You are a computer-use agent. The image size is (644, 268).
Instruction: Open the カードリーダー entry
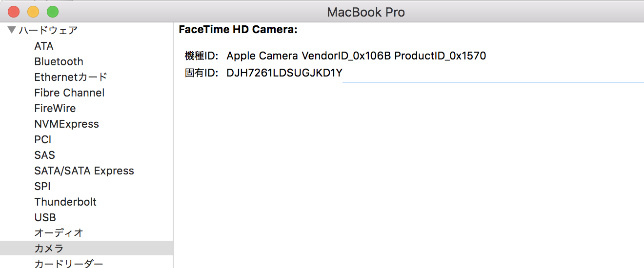(x=69, y=264)
